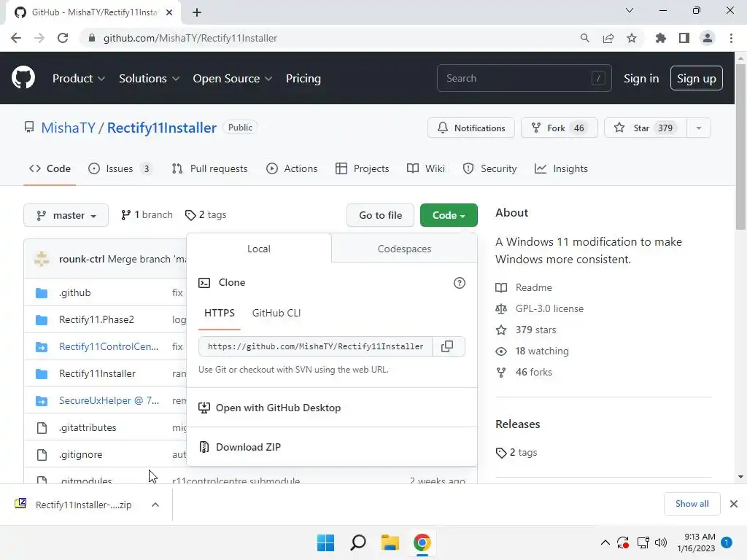Click the browser address bar URL
This screenshot has width=747, height=560.
pos(190,38)
